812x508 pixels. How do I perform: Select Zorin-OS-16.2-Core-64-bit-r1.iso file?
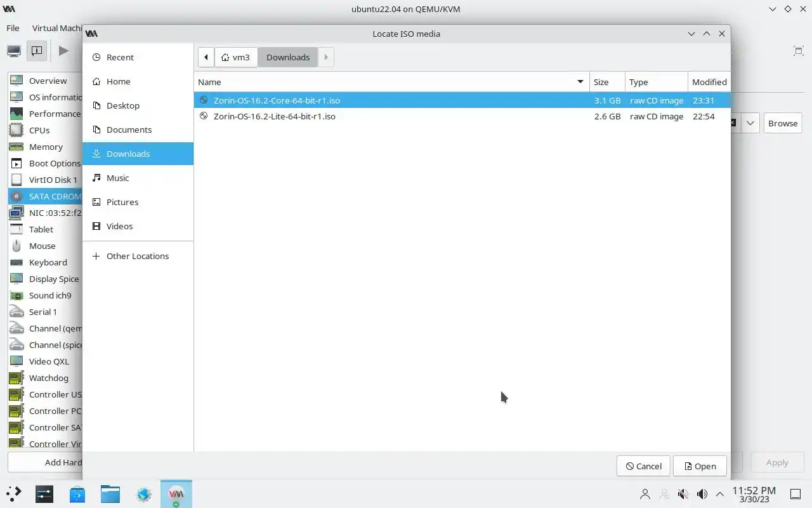pyautogui.click(x=462, y=100)
